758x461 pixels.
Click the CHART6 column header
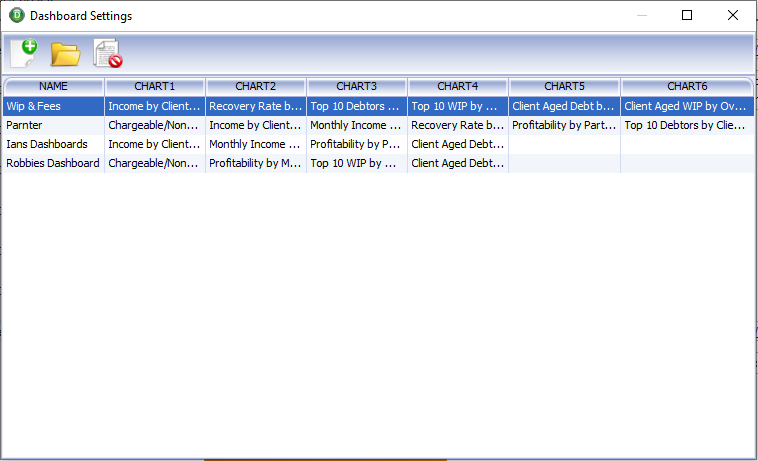687,86
